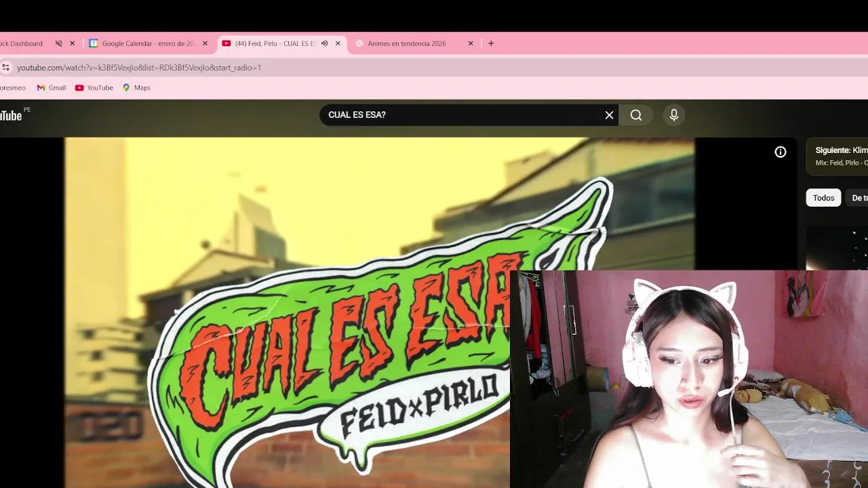This screenshot has width=868, height=488.
Task: Click the YouTube tab favicon
Action: tap(226, 43)
